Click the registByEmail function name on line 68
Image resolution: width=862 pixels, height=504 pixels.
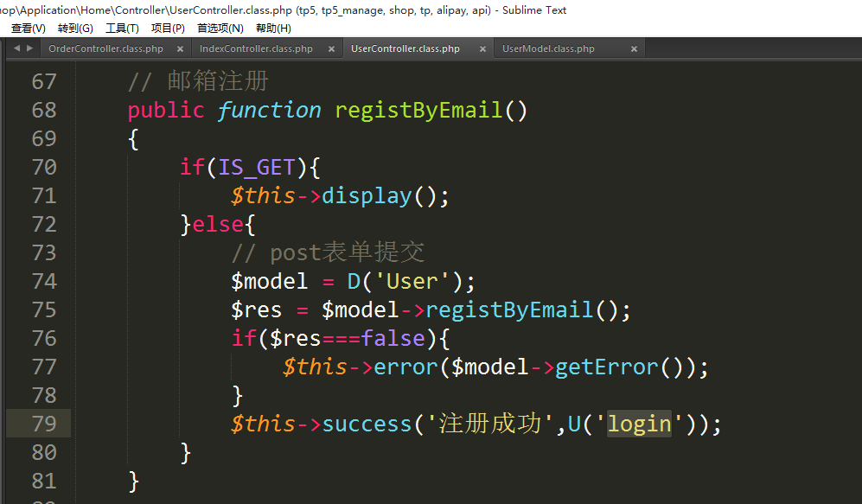(x=418, y=110)
